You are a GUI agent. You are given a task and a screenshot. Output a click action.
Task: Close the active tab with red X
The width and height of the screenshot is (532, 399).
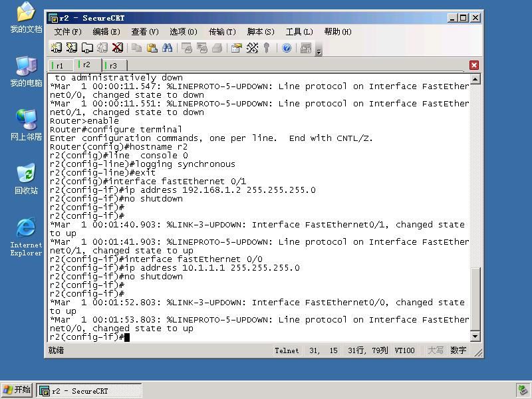[x=474, y=65]
